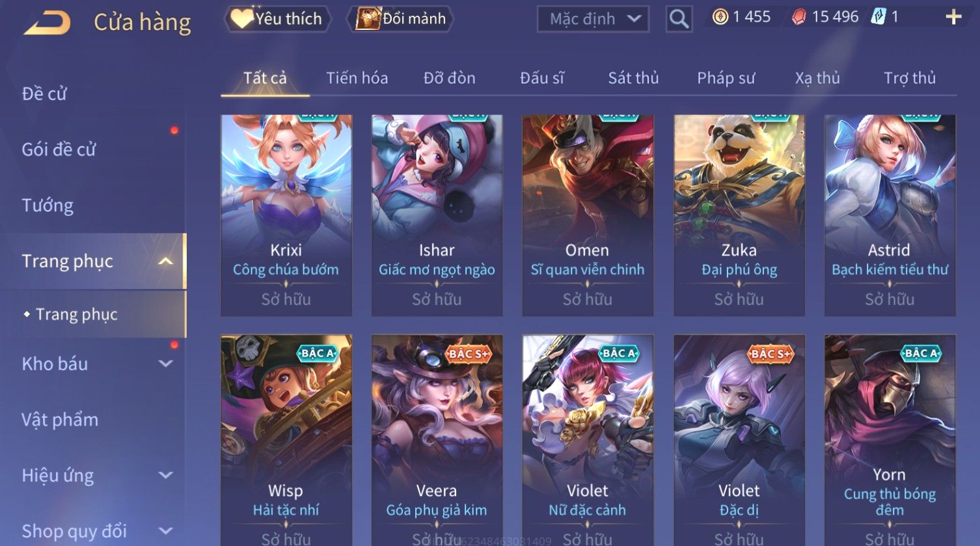The width and height of the screenshot is (980, 546).
Task: Tap the red ruby currency icon
Action: click(798, 18)
